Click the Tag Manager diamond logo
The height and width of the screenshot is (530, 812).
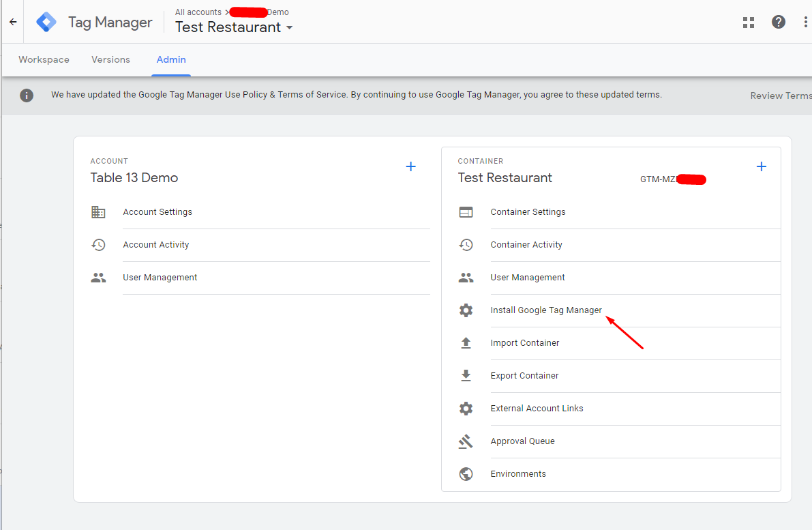pos(46,23)
